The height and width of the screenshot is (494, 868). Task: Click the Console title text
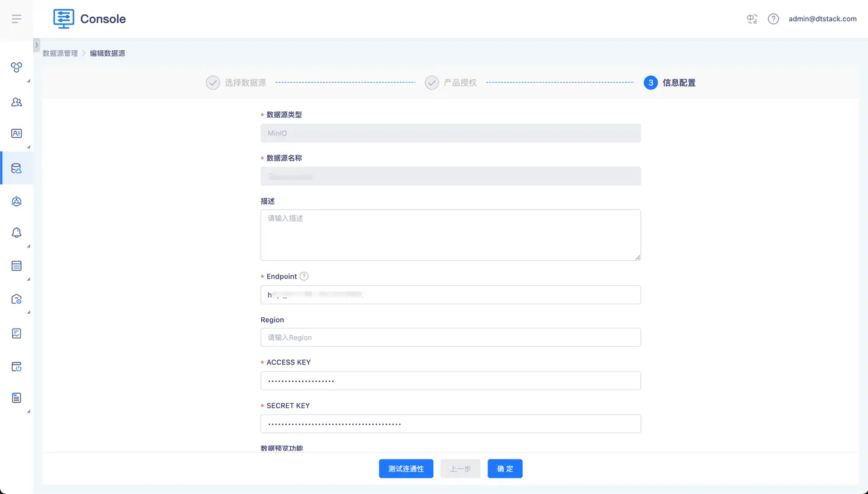103,19
